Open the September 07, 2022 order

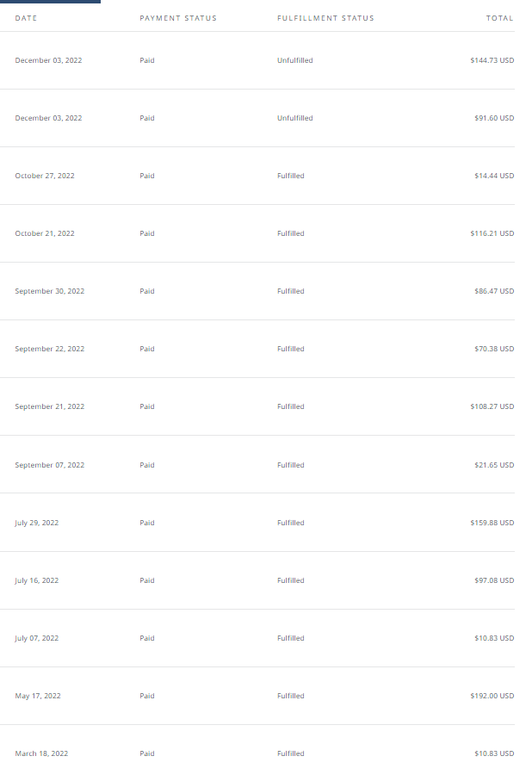[257, 465]
